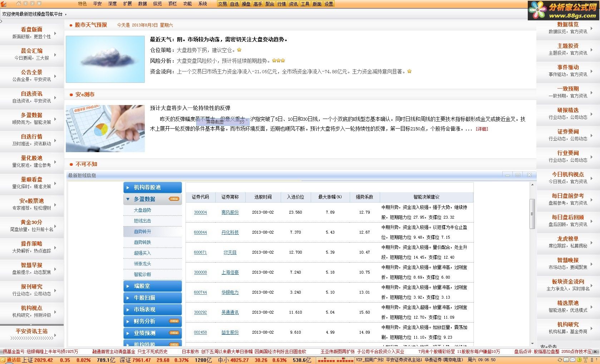Screen dimensions: 600x364
Task: Open stock code 300004 link
Action: pyautogui.click(x=200, y=212)
